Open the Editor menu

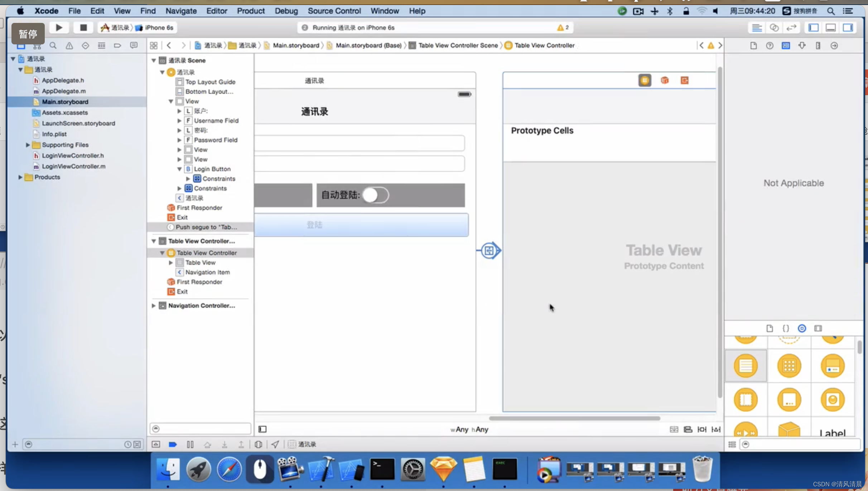(217, 11)
